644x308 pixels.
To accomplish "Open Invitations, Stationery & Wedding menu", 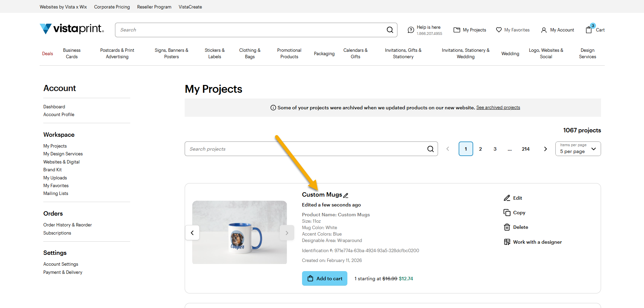I will tap(465, 53).
